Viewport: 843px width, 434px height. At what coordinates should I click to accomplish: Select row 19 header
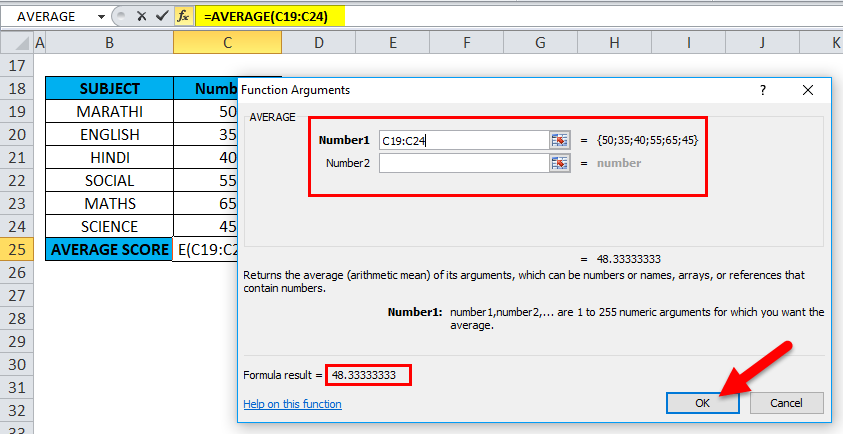pyautogui.click(x=17, y=111)
